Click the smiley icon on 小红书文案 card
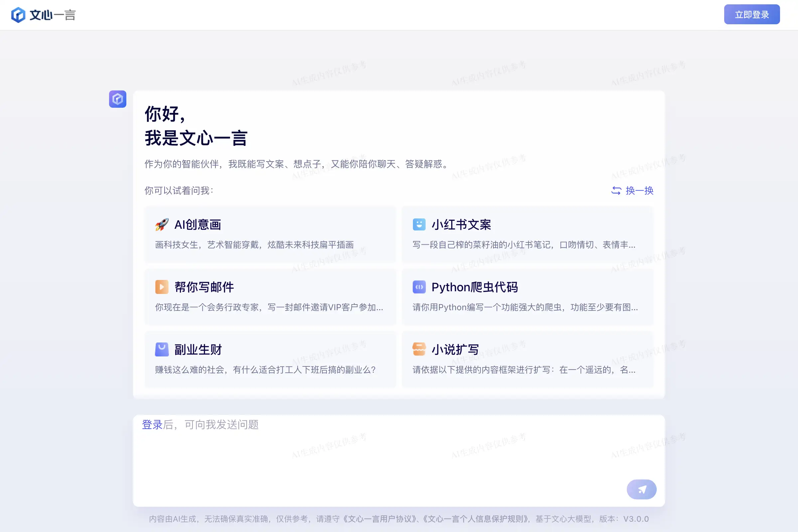 [419, 225]
